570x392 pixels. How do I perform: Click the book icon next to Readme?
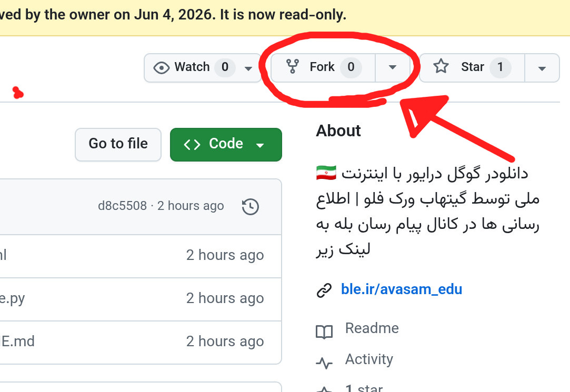(x=324, y=331)
